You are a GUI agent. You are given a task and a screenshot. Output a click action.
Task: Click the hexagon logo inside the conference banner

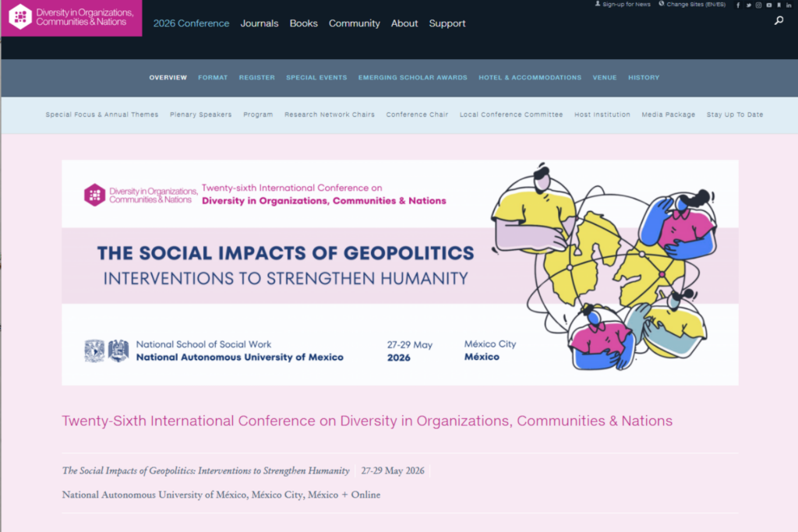[x=96, y=194]
